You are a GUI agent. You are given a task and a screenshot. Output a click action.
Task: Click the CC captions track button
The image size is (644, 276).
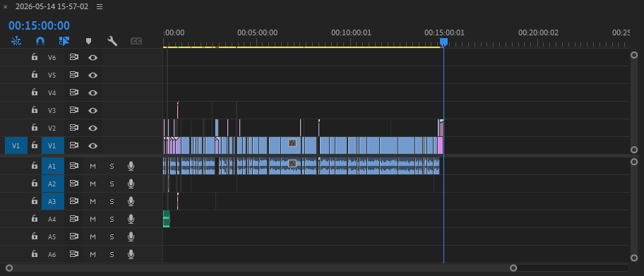pos(136,41)
